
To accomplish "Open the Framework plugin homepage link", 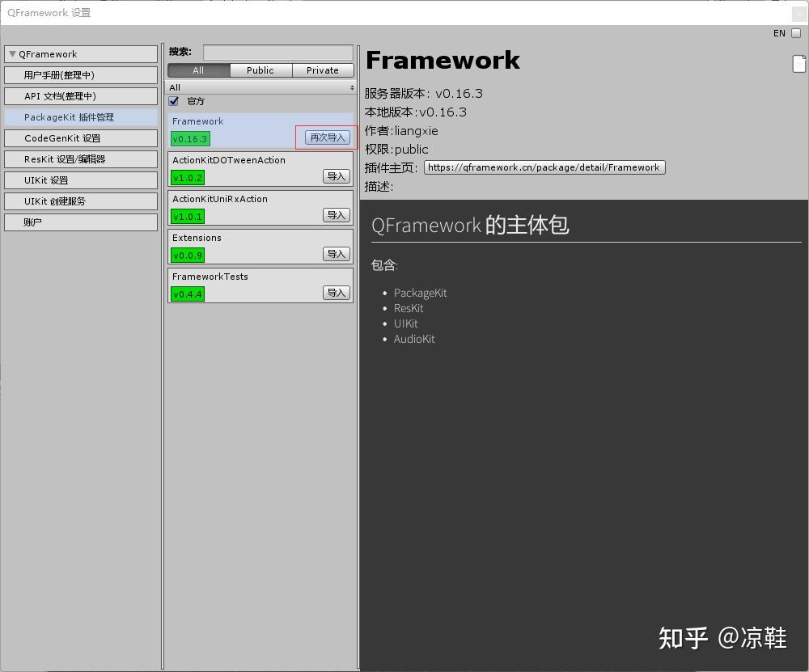I will click(x=544, y=167).
